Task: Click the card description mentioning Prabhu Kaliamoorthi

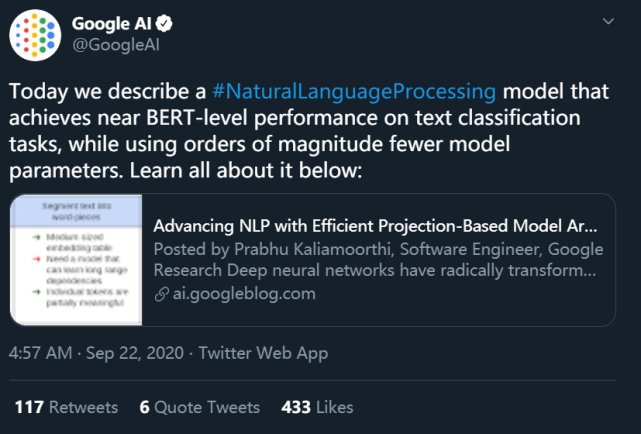Action: click(375, 248)
